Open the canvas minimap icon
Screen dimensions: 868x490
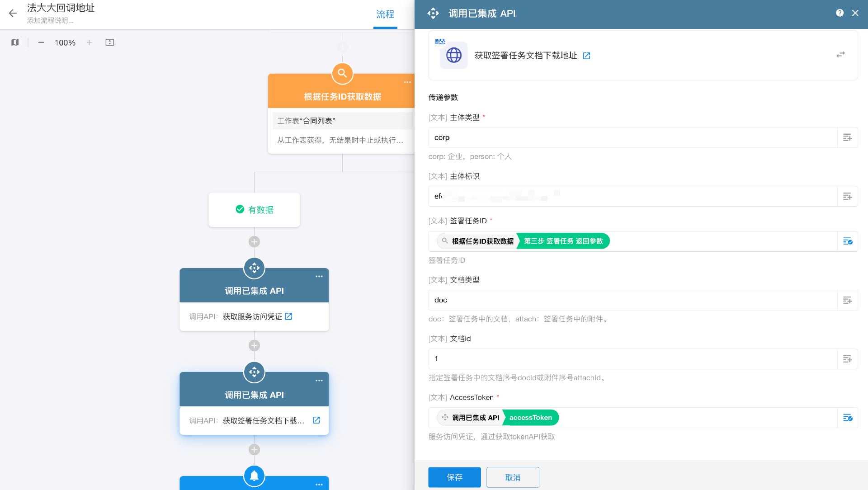coord(15,42)
